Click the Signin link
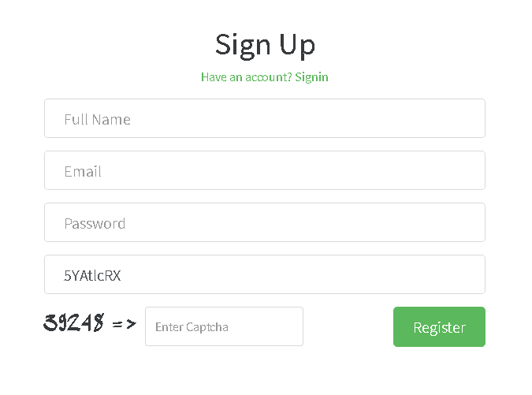Image resolution: width=532 pixels, height=395 pixels. click(x=311, y=77)
